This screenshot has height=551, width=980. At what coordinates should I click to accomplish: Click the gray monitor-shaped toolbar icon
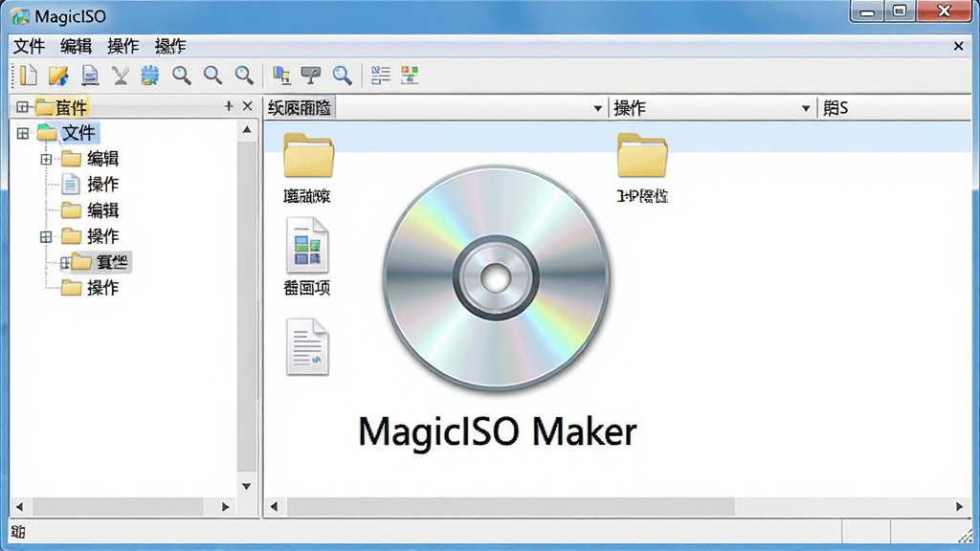[x=311, y=76]
